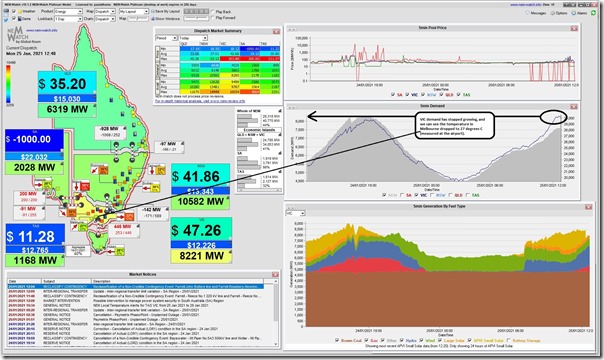Click the -97 MW Terranora interconnector box
Viewport: 604px width, 360px height.
170,146
